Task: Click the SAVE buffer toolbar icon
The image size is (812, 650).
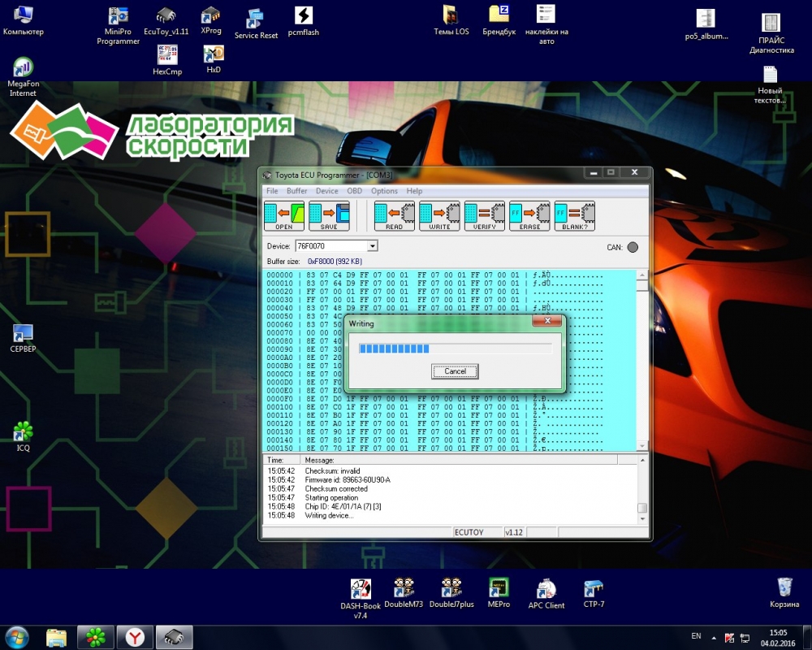Action: click(x=329, y=215)
